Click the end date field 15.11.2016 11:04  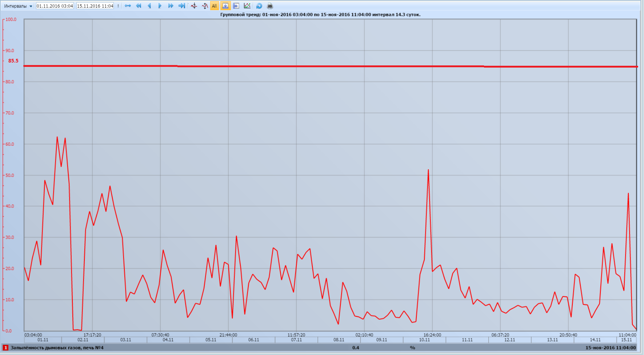95,6
